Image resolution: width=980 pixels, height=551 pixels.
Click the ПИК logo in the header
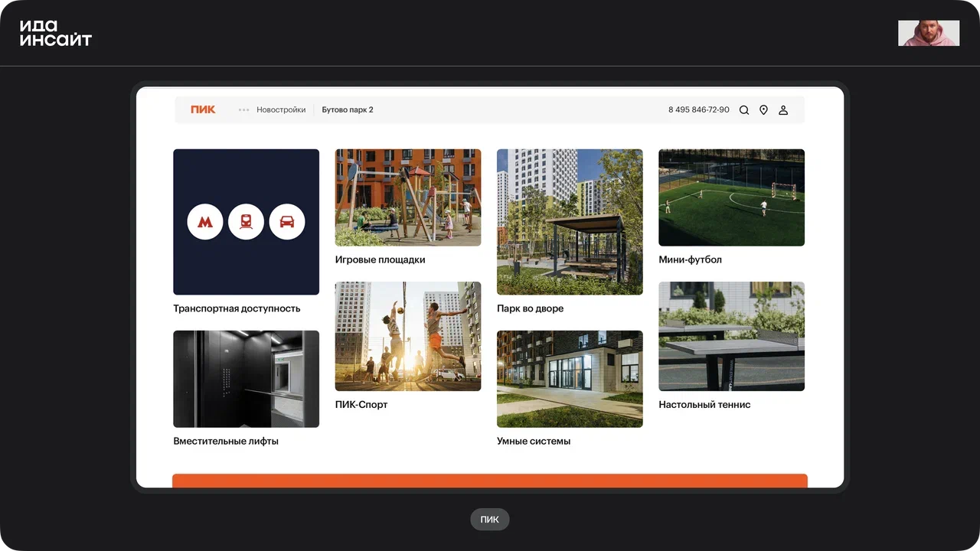coord(203,109)
